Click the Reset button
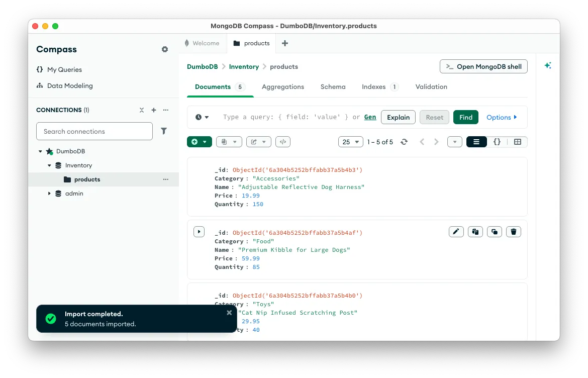This screenshot has width=588, height=378. (x=434, y=118)
